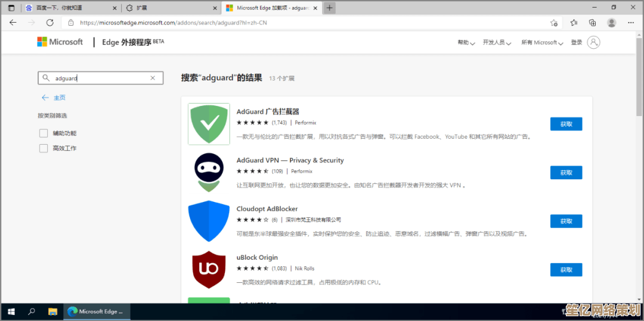Switch to the 百度一下 tab
644x321 pixels.
tap(70, 8)
